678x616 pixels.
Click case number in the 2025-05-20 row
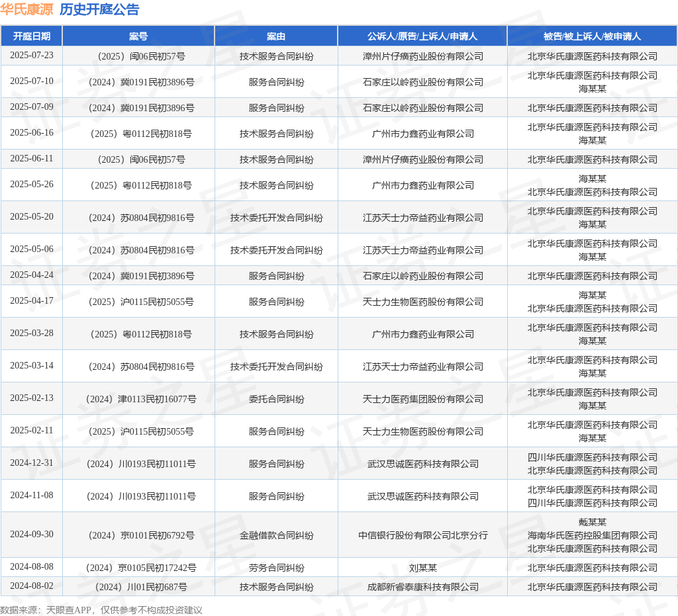141,218
